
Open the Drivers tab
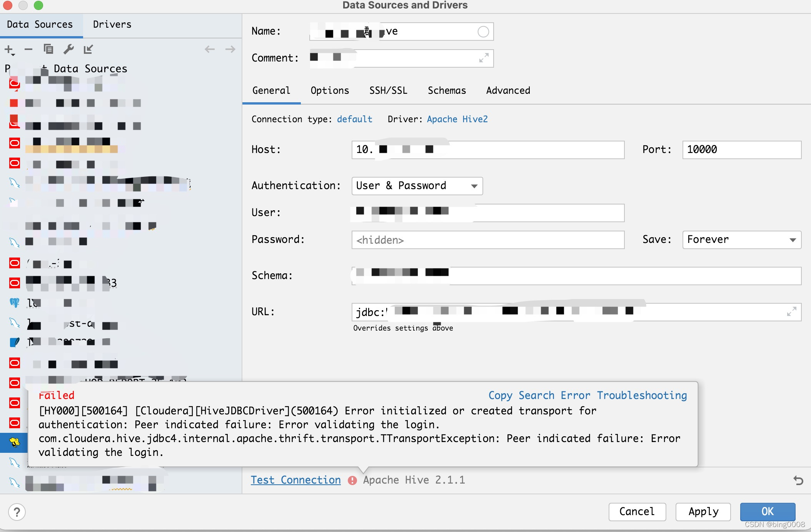[112, 25]
